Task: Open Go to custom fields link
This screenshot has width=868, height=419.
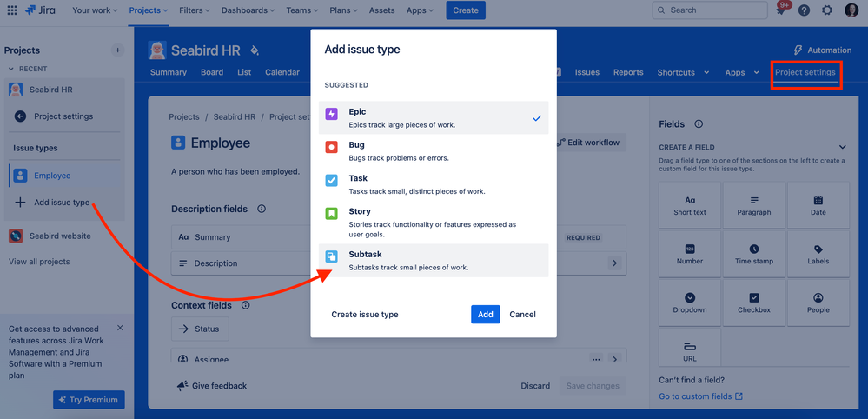Action: coord(701,396)
